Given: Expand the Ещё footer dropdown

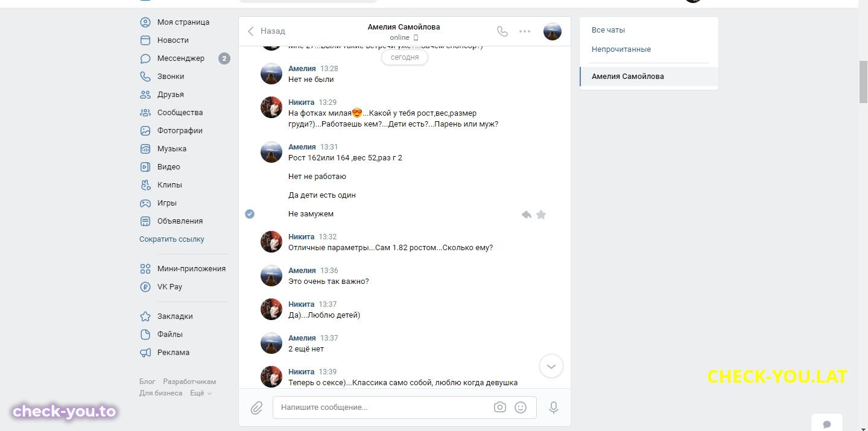Looking at the screenshot, I should tap(201, 393).
